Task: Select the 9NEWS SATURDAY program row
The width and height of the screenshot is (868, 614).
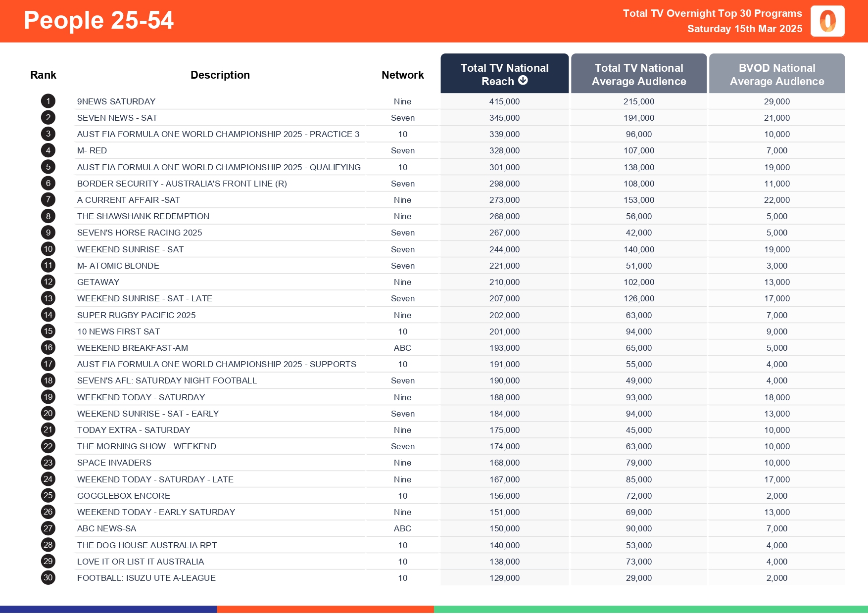Action: pyautogui.click(x=116, y=101)
